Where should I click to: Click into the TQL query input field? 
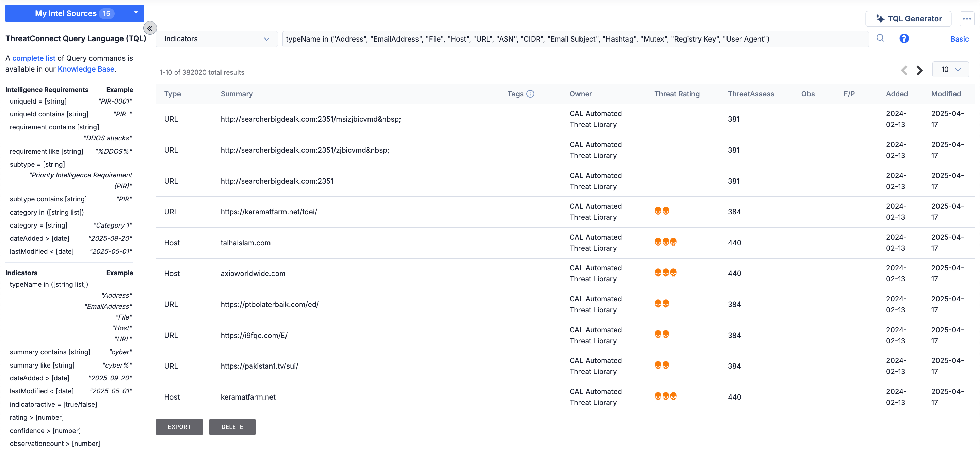coord(575,39)
